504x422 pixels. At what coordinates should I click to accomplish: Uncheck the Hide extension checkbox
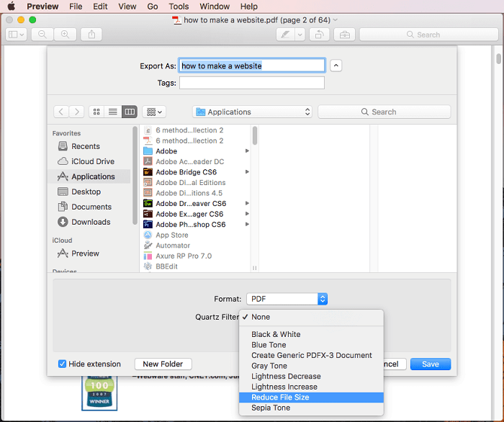pyautogui.click(x=62, y=364)
